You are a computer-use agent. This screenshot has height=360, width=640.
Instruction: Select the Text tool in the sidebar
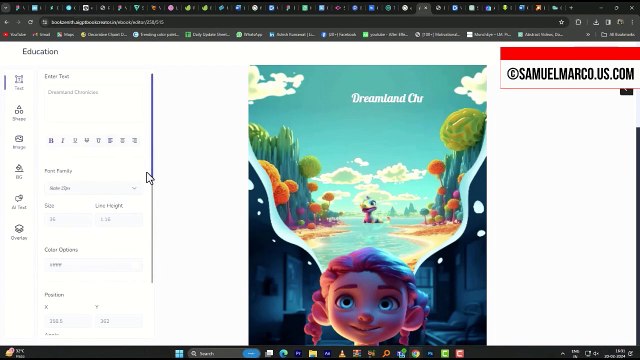(19, 82)
